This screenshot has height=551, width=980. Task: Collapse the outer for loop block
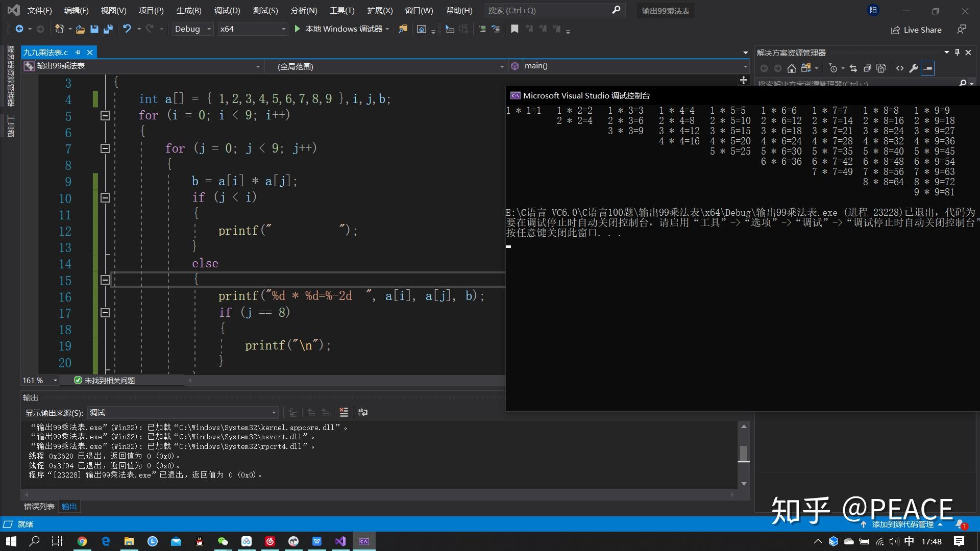pyautogui.click(x=105, y=116)
